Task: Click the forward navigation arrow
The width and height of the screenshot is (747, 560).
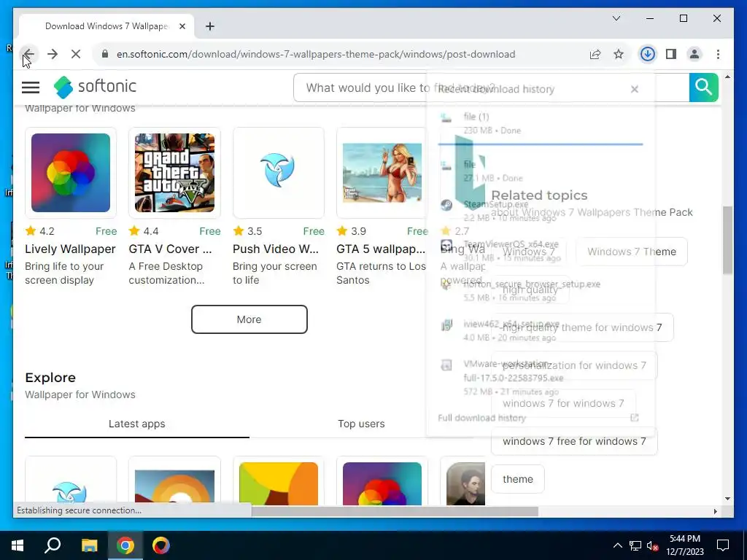Action: click(53, 54)
